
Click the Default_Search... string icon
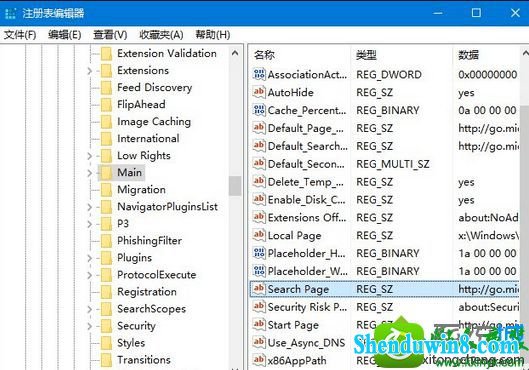tap(259, 146)
